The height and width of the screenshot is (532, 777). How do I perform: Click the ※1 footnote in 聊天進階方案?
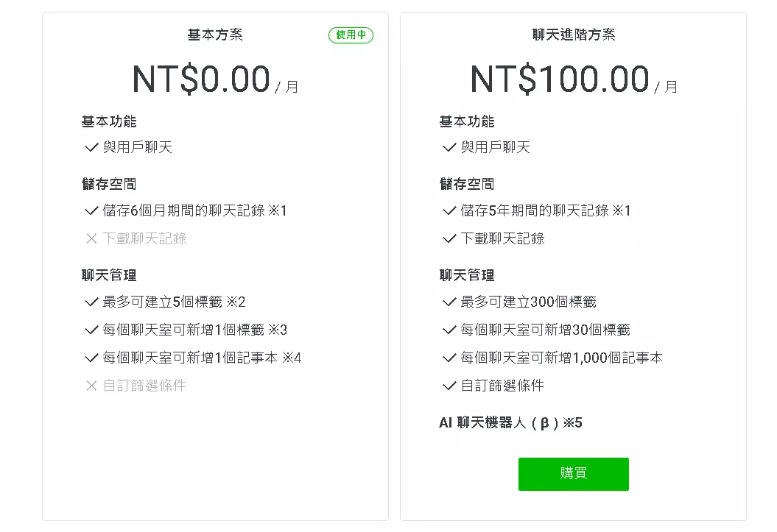click(x=622, y=211)
